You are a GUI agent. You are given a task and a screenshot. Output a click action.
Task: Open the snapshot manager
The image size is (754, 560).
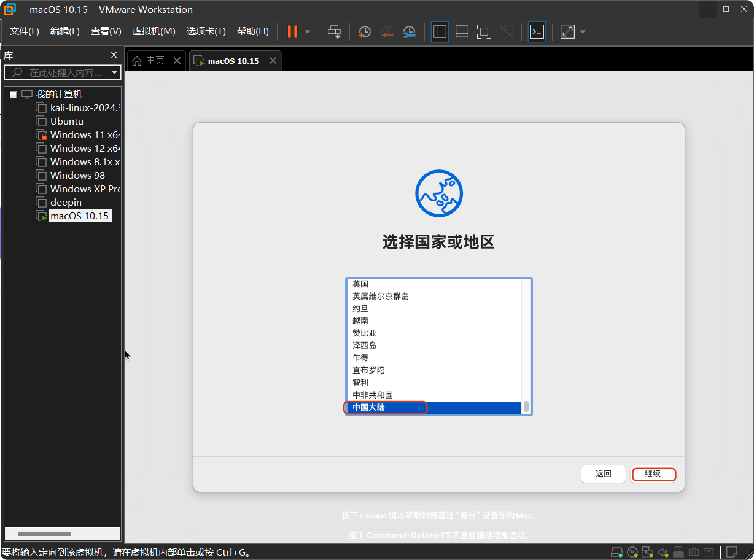[x=409, y=31]
